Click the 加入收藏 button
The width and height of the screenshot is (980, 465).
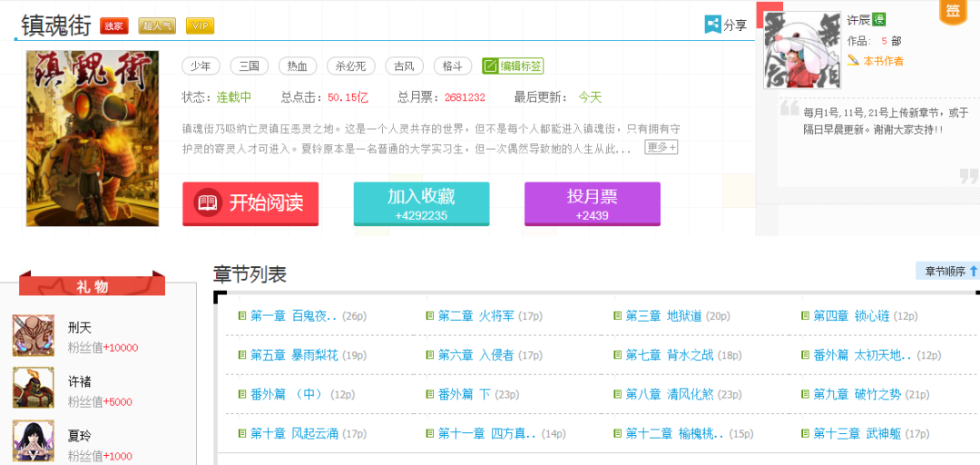coord(421,204)
